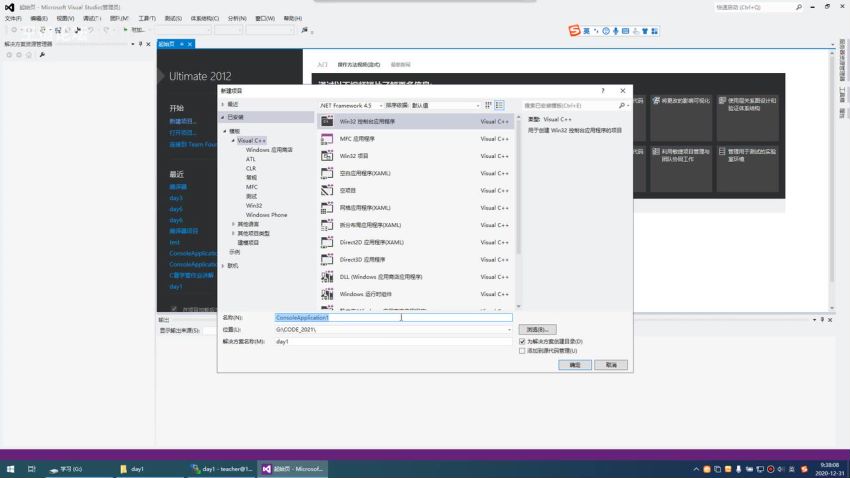Screen dimensions: 850x478
Task: Select the ATL category in the tree
Action: click(x=250, y=159)
